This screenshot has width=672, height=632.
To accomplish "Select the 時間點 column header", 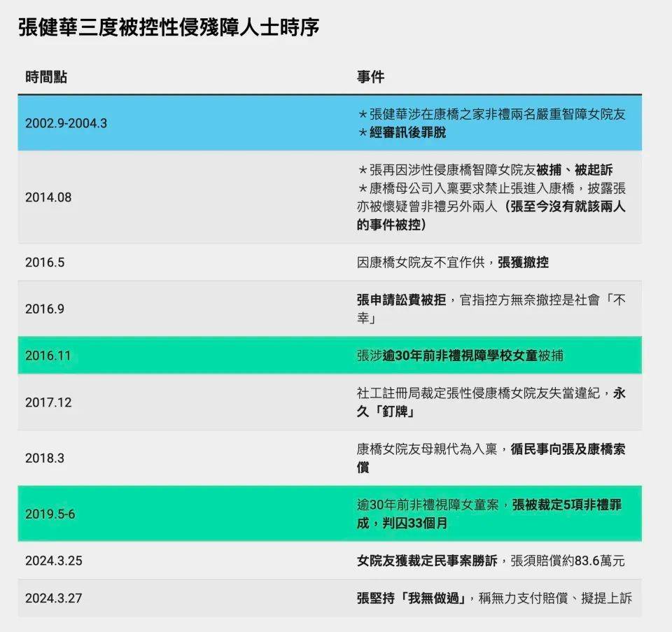I will pos(46,77).
